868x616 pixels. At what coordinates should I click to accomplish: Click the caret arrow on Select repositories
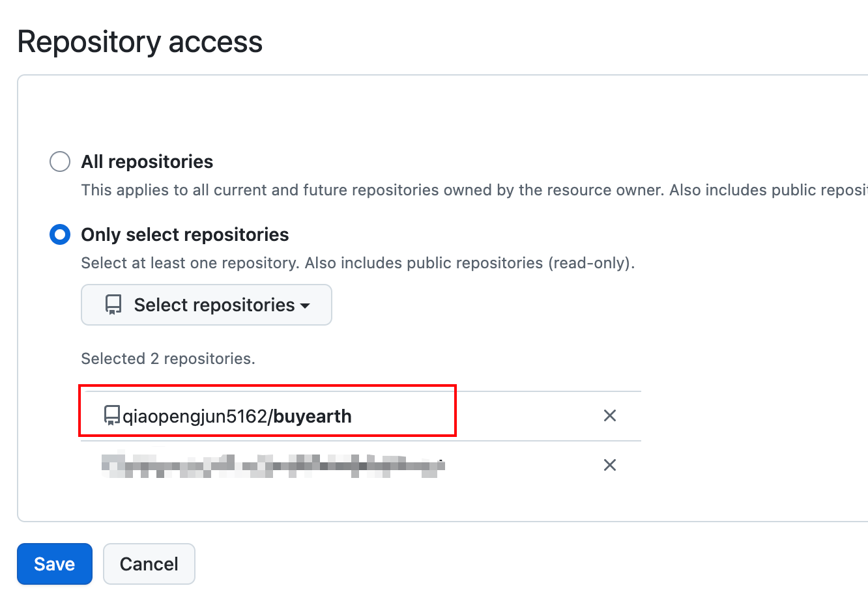305,305
